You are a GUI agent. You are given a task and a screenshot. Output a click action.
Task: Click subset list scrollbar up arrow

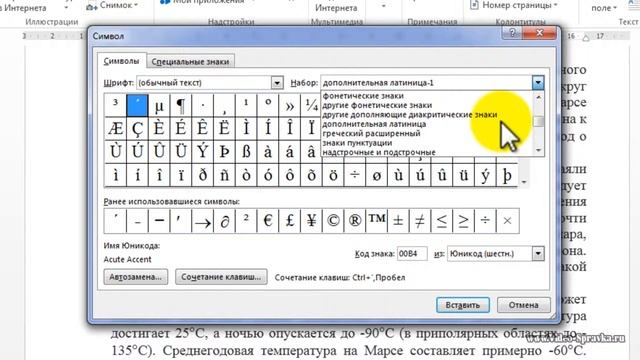pos(538,97)
